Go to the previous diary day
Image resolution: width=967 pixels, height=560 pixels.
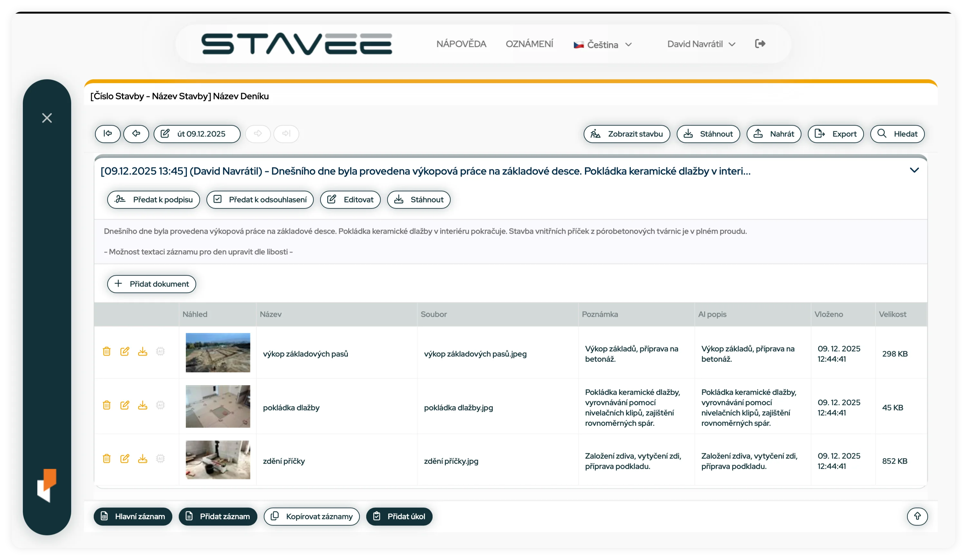click(136, 134)
